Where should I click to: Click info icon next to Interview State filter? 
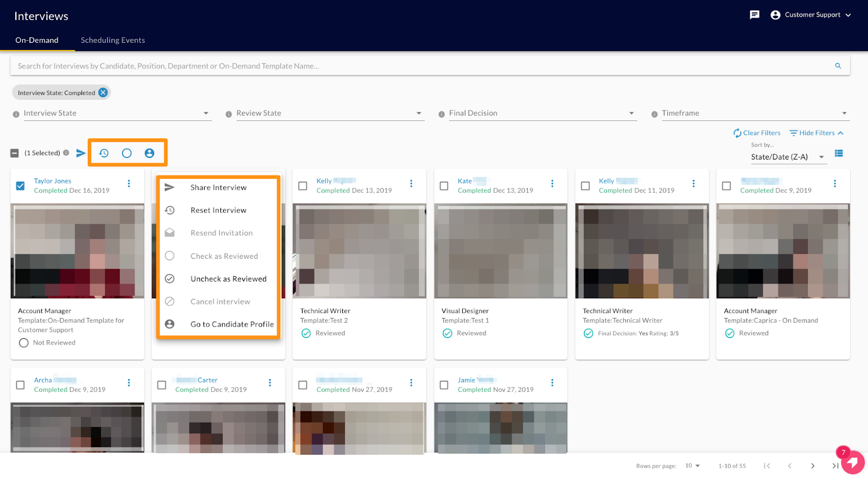tap(16, 114)
